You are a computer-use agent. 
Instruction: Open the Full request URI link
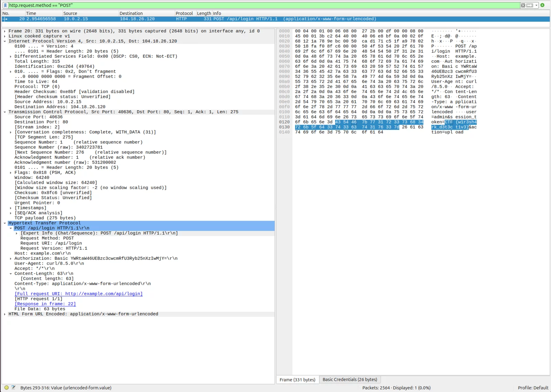point(79,294)
